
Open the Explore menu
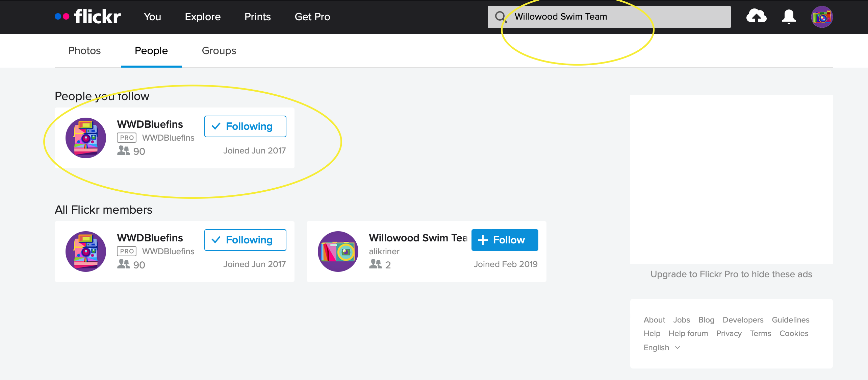pos(203,17)
